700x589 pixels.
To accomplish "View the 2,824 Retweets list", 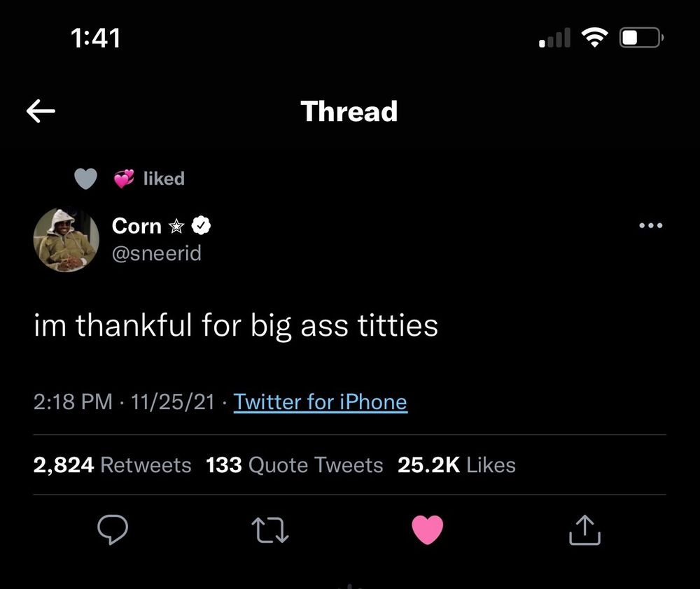I will 112,464.
